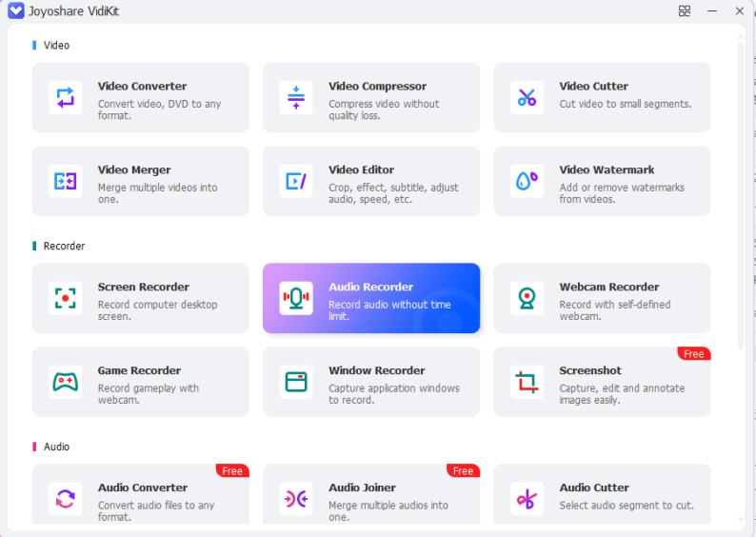Screen dimensions: 756x537
Task: Open Video Converter via its title
Action: coord(142,87)
